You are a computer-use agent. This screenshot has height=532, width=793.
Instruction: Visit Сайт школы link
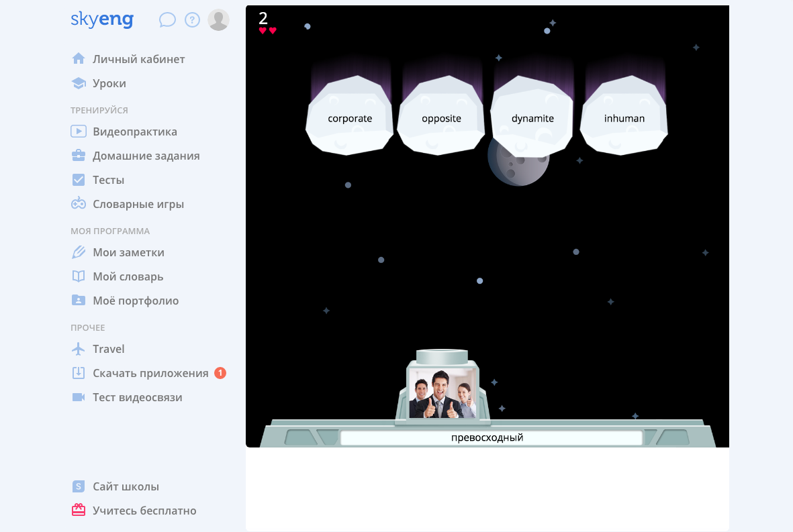pyautogui.click(x=126, y=486)
